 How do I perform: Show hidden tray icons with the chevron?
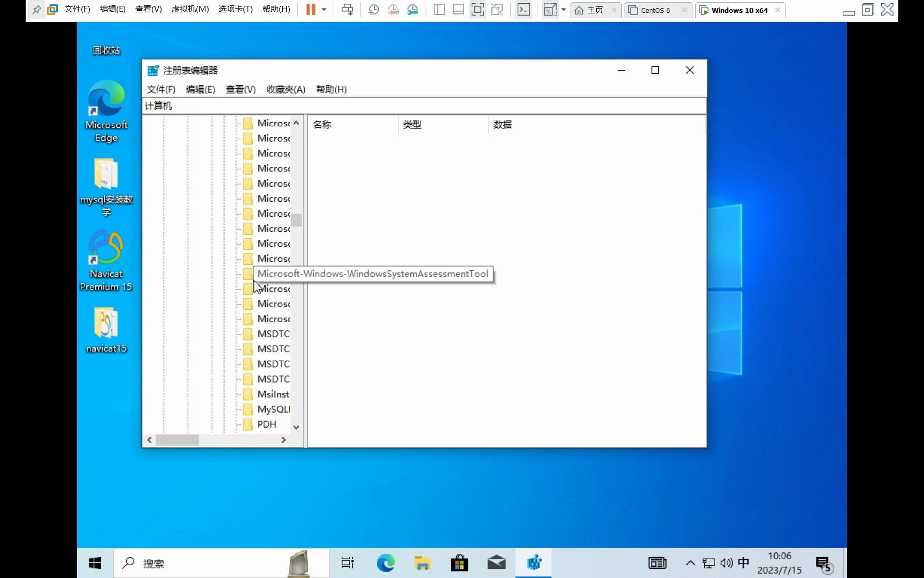click(x=690, y=563)
